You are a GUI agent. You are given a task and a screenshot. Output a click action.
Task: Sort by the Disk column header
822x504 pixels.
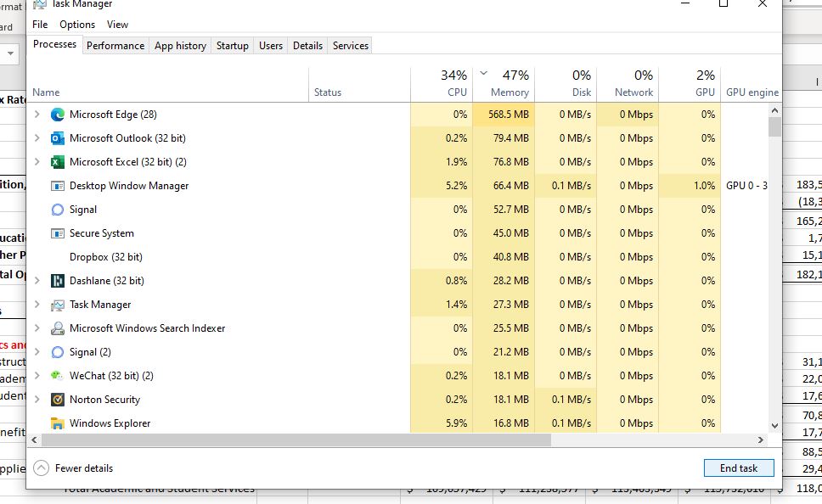click(566, 84)
